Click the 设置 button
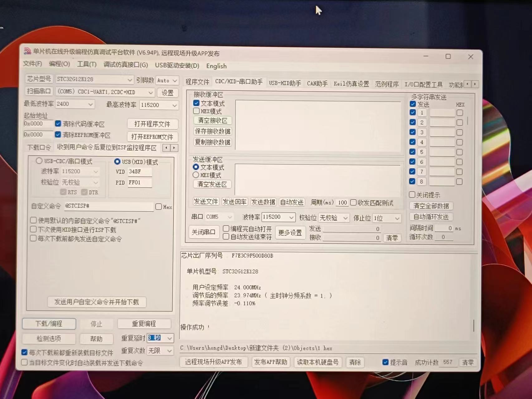 pos(167,93)
